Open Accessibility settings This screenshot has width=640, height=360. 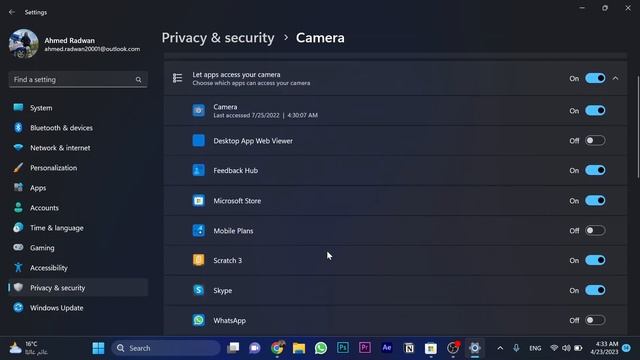(x=78, y=268)
